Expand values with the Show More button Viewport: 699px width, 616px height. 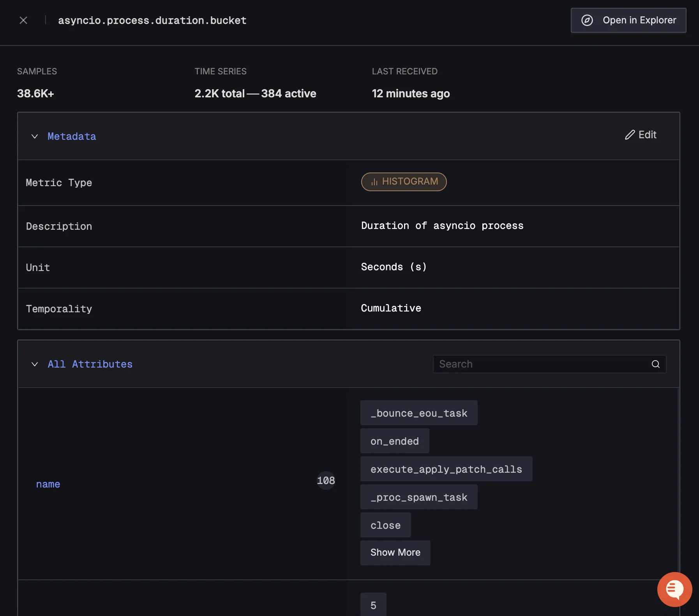pos(395,552)
